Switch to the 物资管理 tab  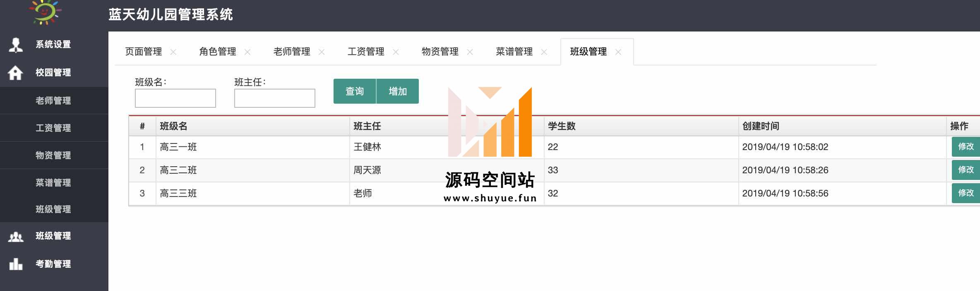[x=440, y=52]
